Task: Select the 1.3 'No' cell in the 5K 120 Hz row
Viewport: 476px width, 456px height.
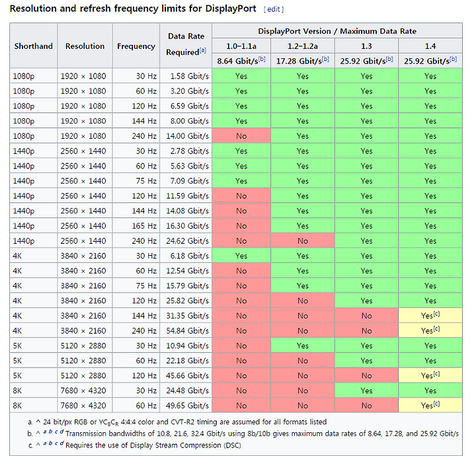Action: [366, 375]
